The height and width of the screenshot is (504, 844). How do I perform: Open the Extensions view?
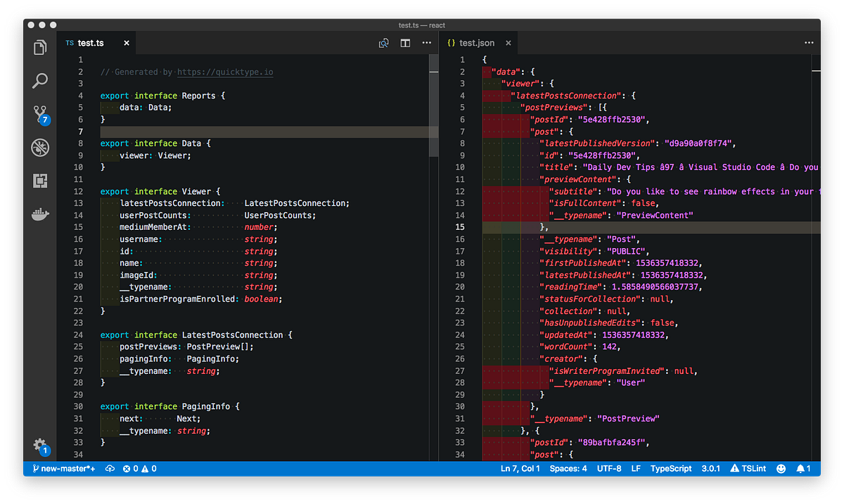(39, 181)
